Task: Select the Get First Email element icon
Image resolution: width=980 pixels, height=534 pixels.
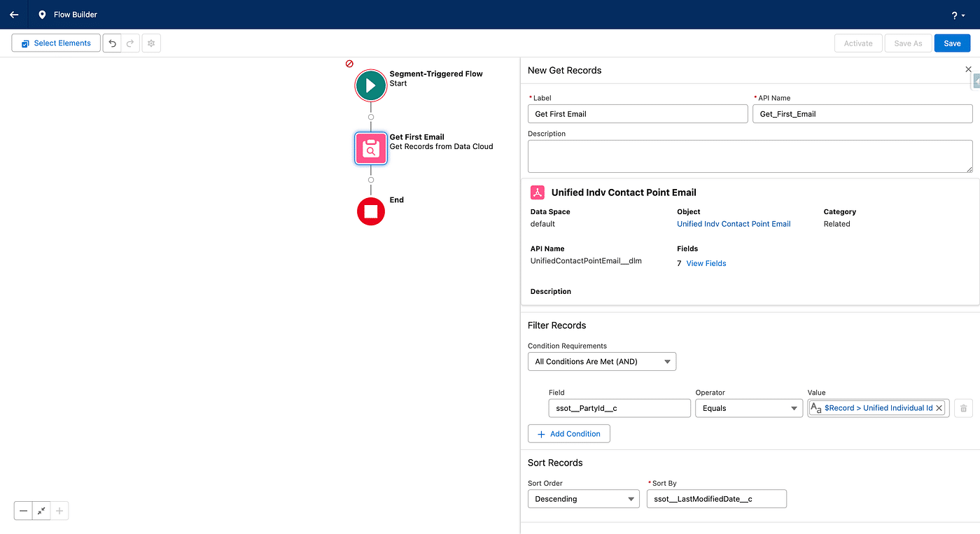Action: (370, 148)
